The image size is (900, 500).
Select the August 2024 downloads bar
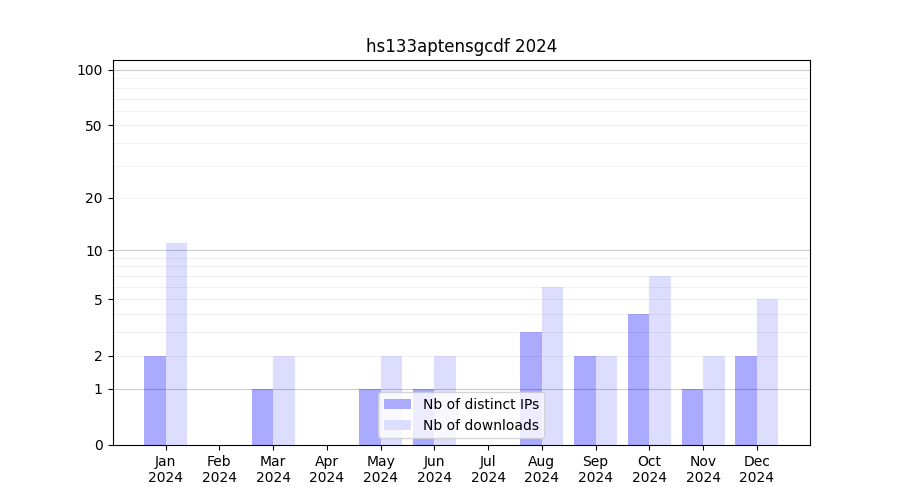(x=552, y=366)
